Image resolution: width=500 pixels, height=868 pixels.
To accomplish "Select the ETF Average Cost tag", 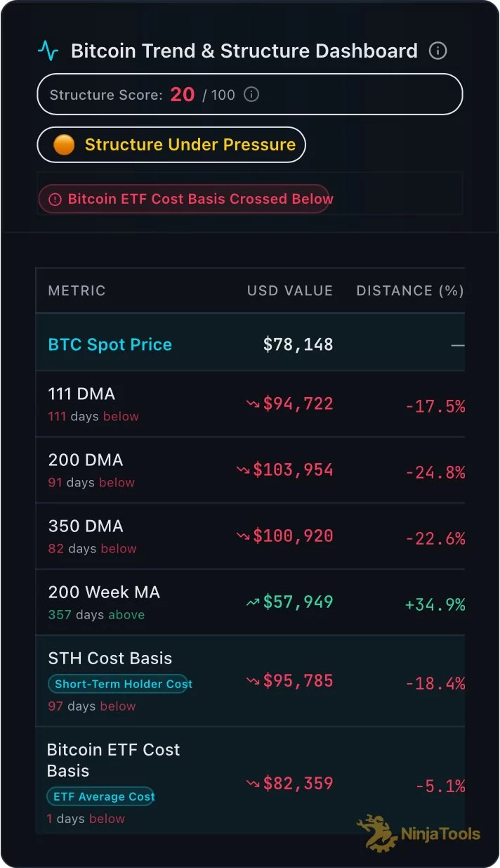I will coord(100,796).
